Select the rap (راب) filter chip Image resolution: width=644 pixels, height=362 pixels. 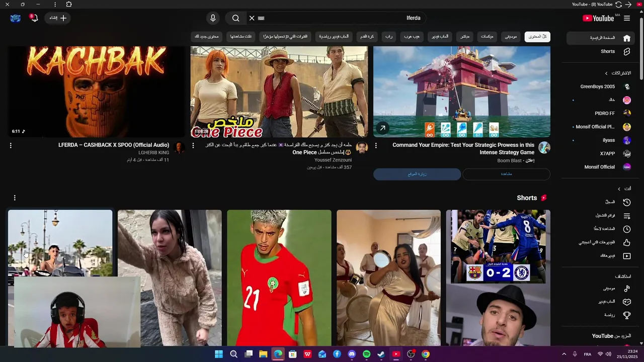[x=389, y=37]
